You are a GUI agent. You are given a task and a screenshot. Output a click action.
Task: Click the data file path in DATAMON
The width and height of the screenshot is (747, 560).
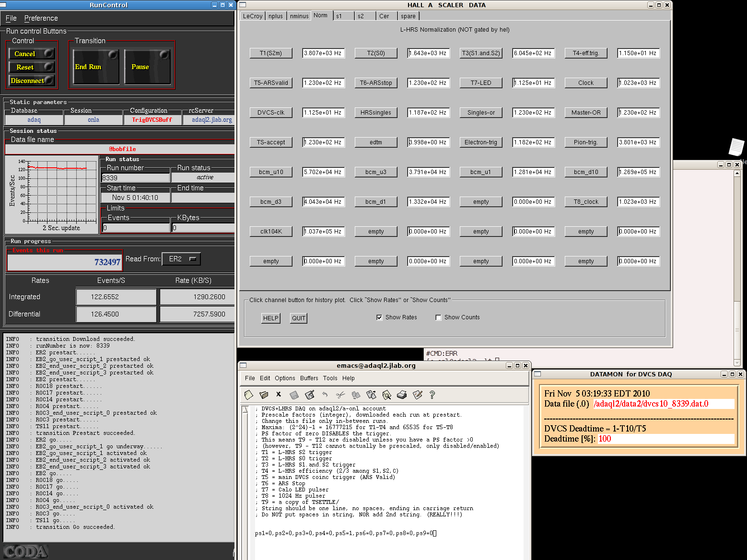pyautogui.click(x=664, y=404)
